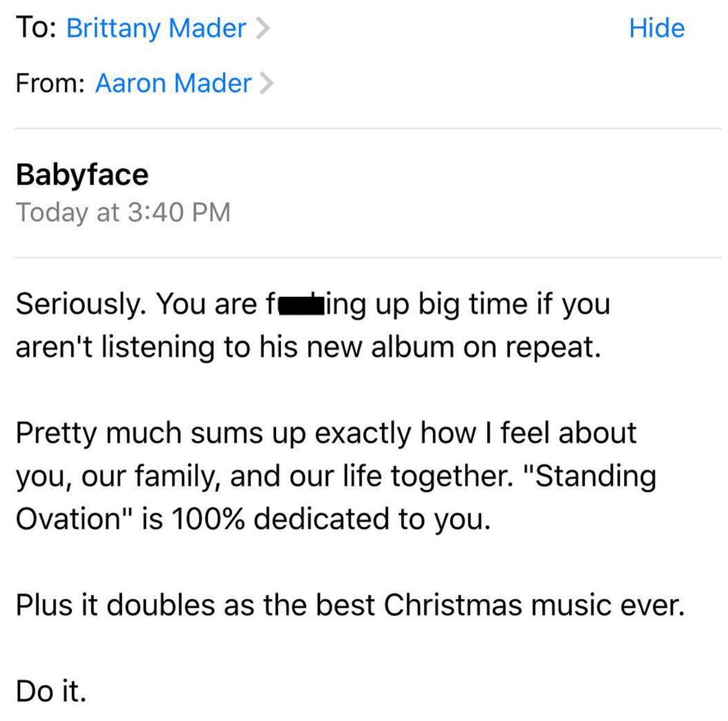
Task: Open sender Aaron Mader's contact card
Action: click(173, 83)
